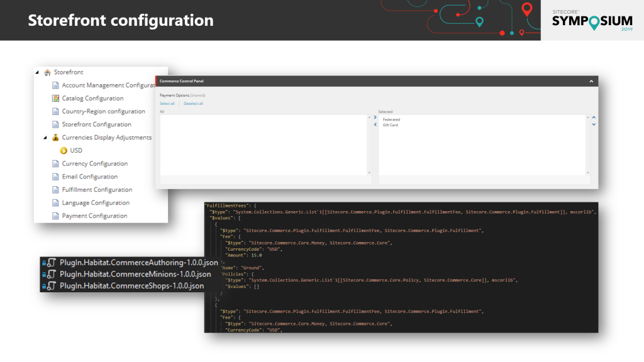This screenshot has height=362, width=644.
Task: Select Federated in Selected list
Action: click(x=391, y=119)
